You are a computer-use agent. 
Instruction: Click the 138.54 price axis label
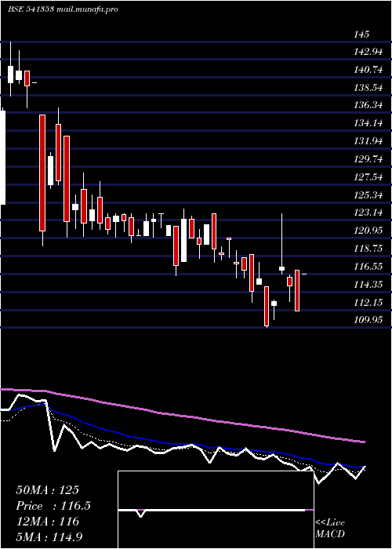click(369, 88)
